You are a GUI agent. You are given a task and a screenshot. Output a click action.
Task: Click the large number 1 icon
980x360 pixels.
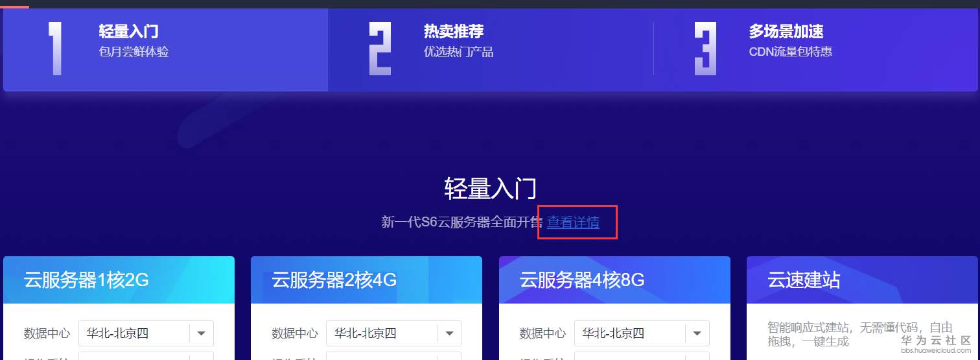coord(56,49)
